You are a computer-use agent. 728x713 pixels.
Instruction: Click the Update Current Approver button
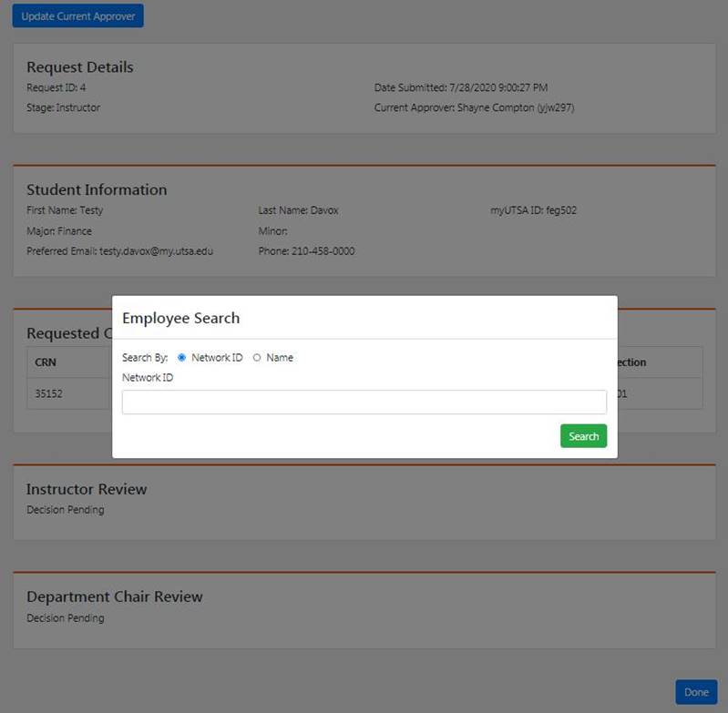77,16
